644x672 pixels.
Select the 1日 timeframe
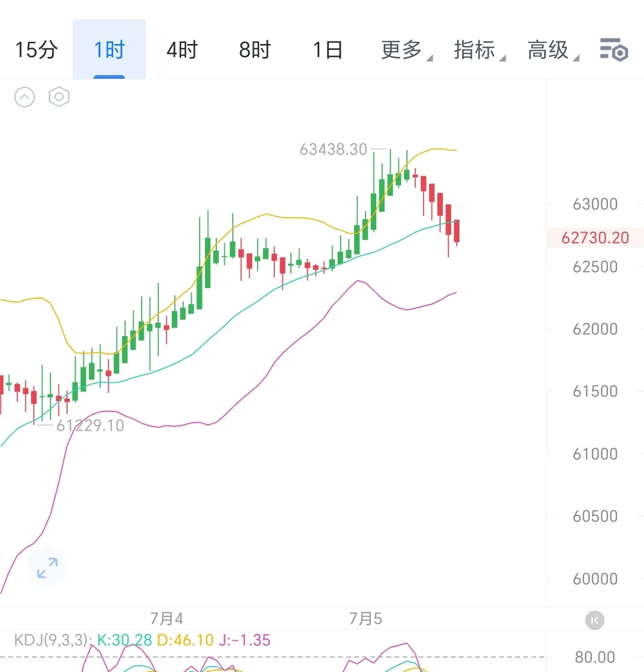328,50
